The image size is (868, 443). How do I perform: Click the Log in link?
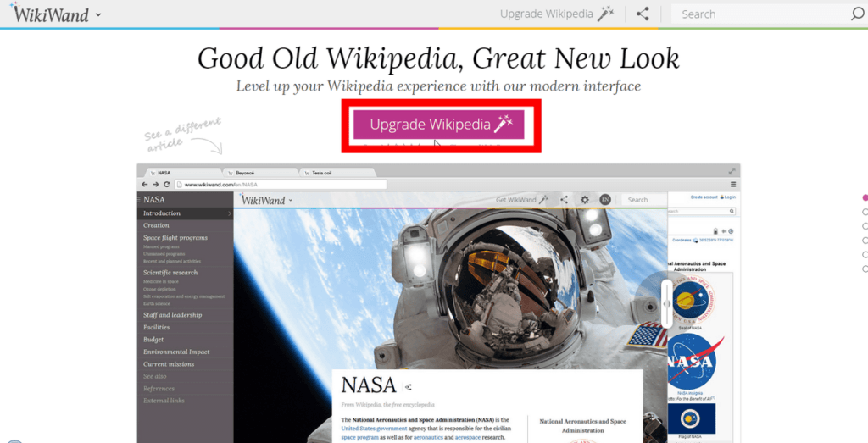point(728,197)
